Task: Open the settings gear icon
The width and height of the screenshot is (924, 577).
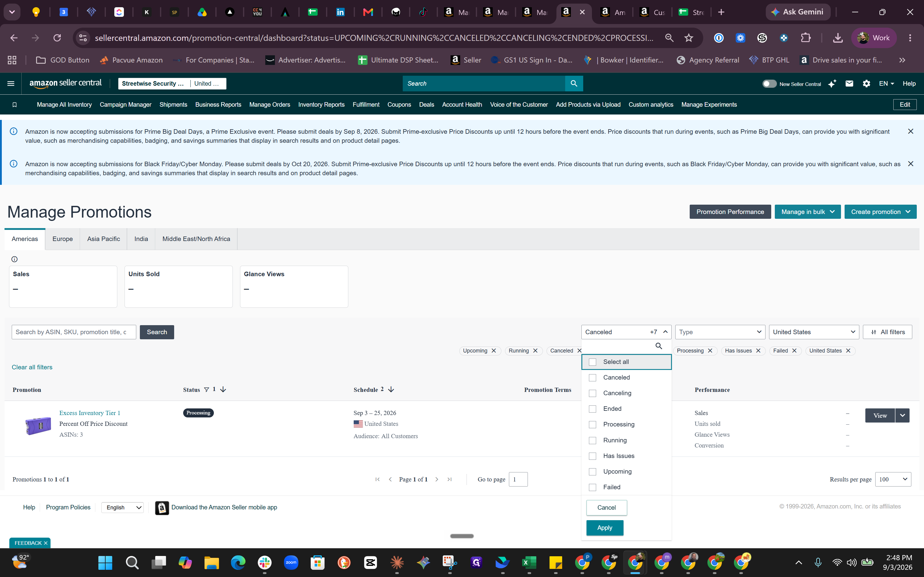Action: click(866, 84)
